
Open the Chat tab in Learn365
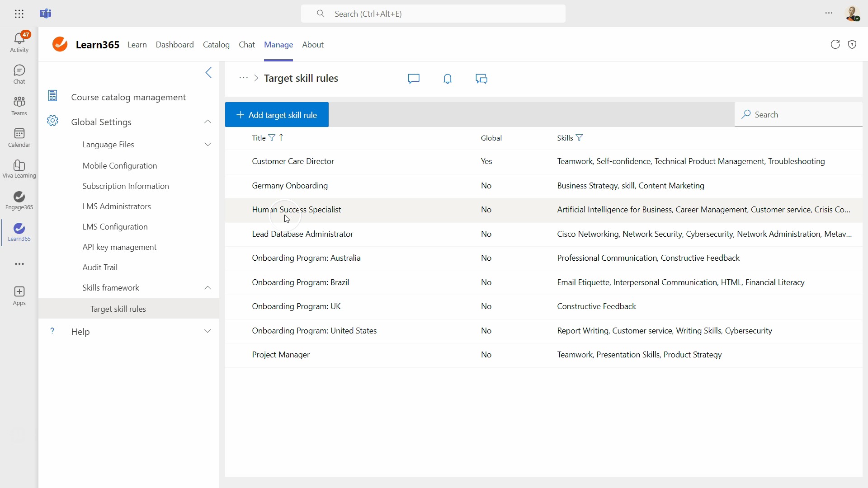(x=247, y=45)
